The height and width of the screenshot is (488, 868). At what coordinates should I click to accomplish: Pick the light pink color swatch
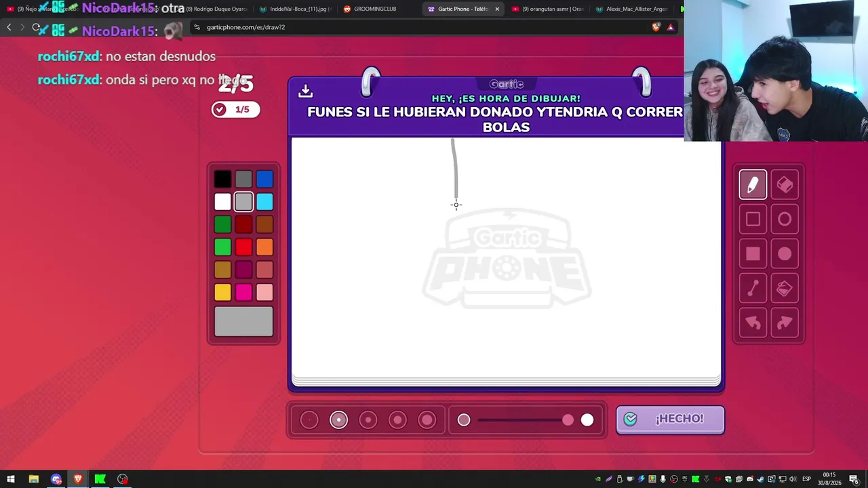[x=264, y=292]
